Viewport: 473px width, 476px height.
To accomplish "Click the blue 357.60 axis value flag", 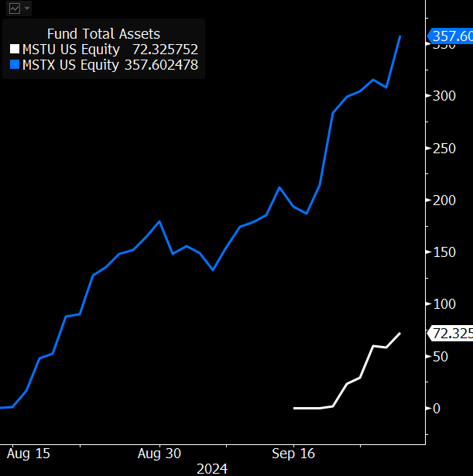I will coord(450,36).
